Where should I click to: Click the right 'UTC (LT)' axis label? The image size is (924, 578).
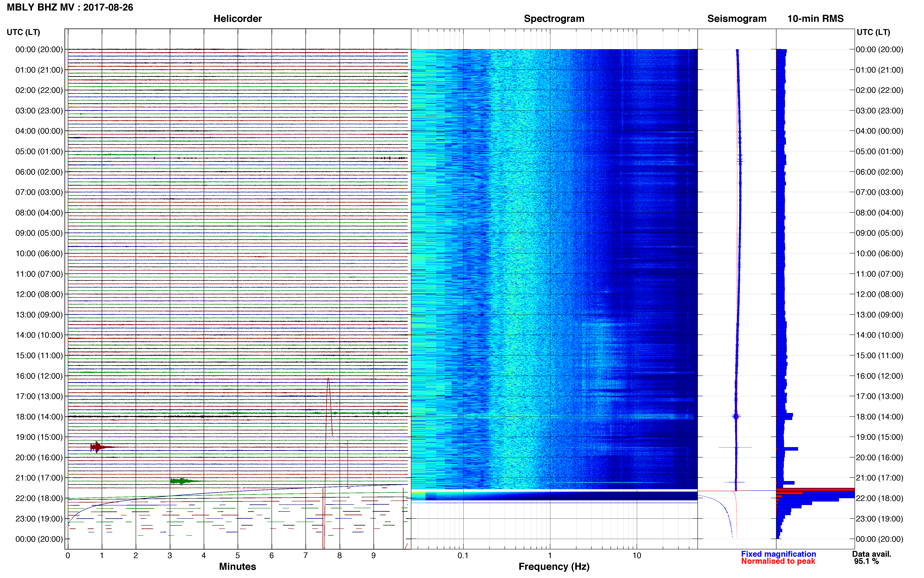click(x=873, y=32)
